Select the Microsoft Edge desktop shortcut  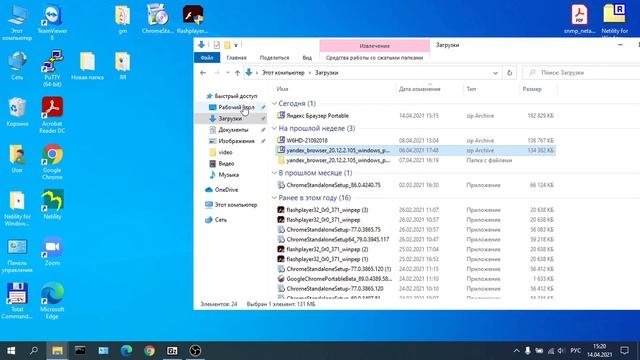52,301
